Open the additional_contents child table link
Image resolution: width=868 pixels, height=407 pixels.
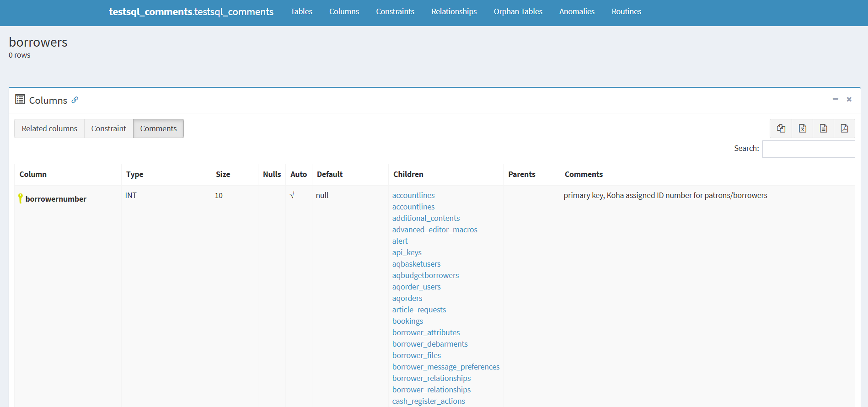click(426, 218)
